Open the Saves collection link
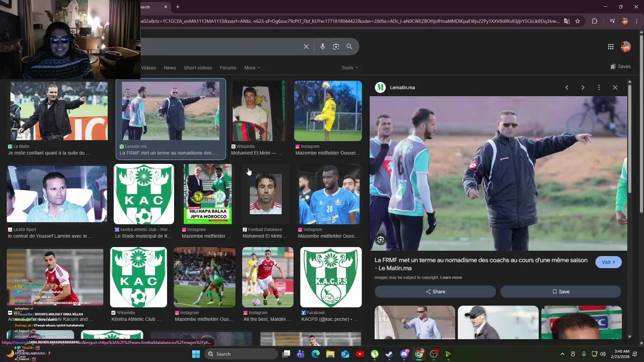This screenshot has height=362, width=644. [x=620, y=66]
